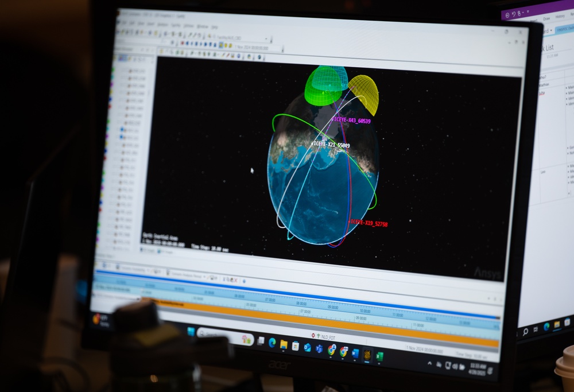The height and width of the screenshot is (392, 574).
Task: Expand the notebook dropdown arrow in OneNote
Action: tap(551, 30)
